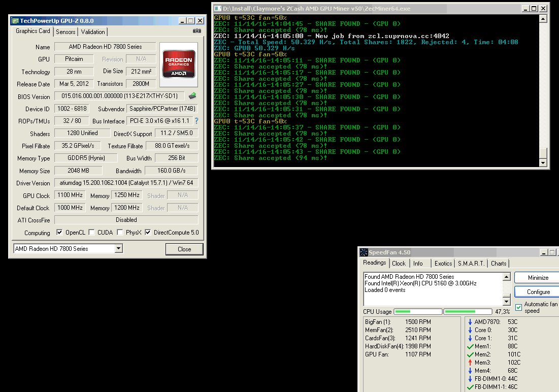This screenshot has height=392, width=559.
Task: Select the Readings tab in SpeedFan
Action: click(374, 263)
